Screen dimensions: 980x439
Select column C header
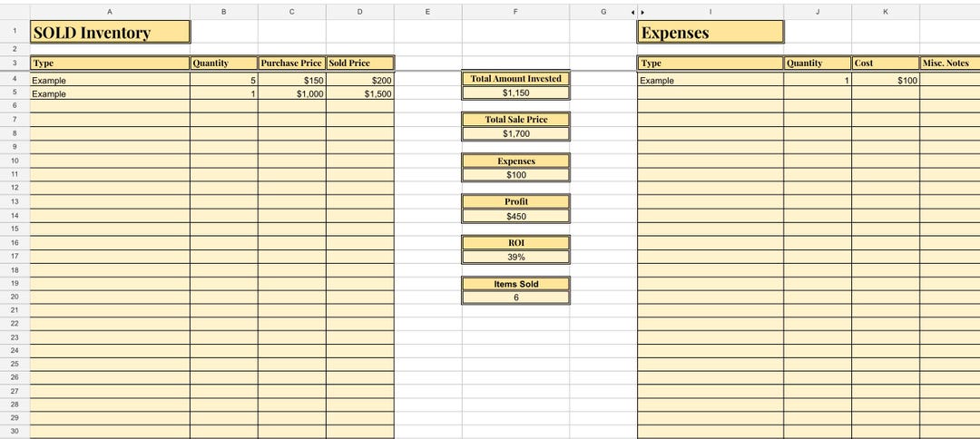[x=292, y=12]
